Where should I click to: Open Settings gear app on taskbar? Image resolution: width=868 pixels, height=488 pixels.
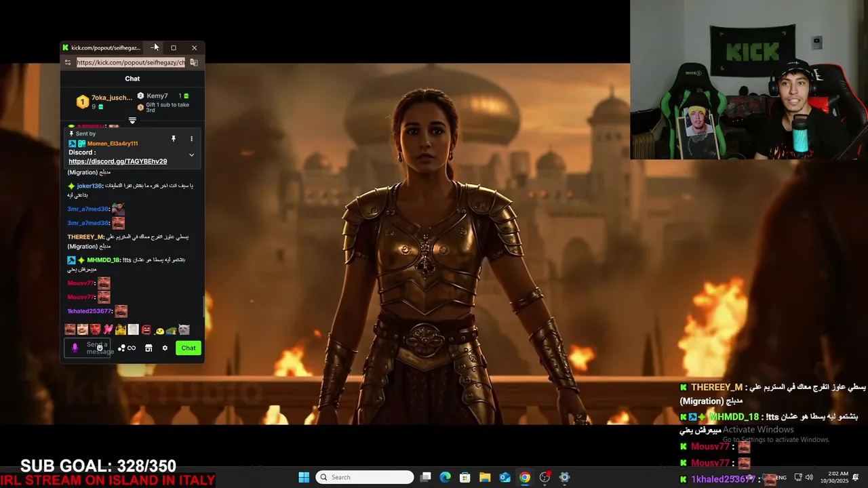[x=564, y=477]
